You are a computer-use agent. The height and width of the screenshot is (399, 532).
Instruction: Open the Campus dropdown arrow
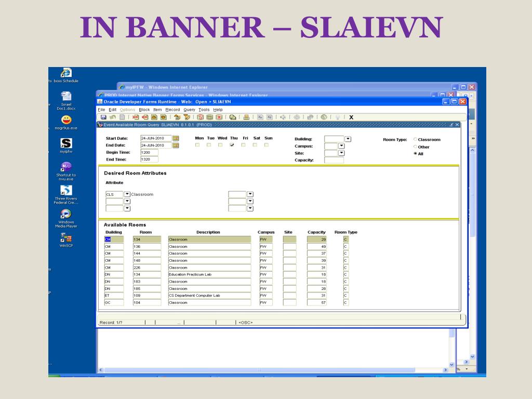pos(342,146)
